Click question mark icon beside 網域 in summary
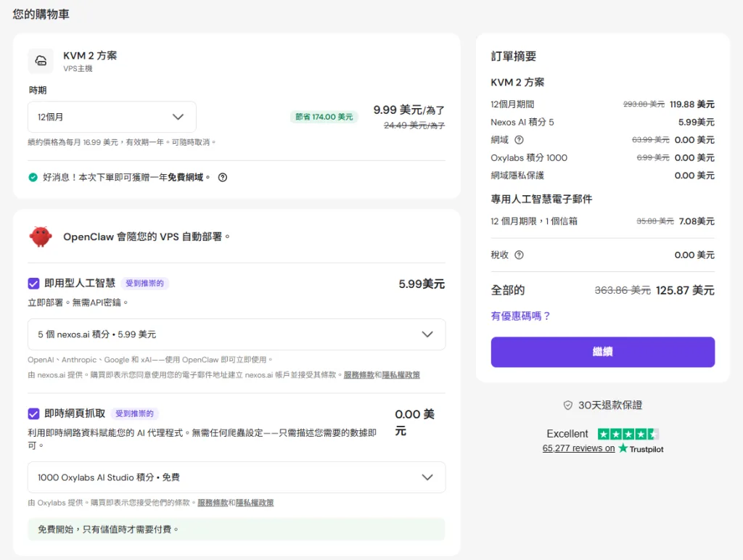The image size is (743, 560). point(519,140)
